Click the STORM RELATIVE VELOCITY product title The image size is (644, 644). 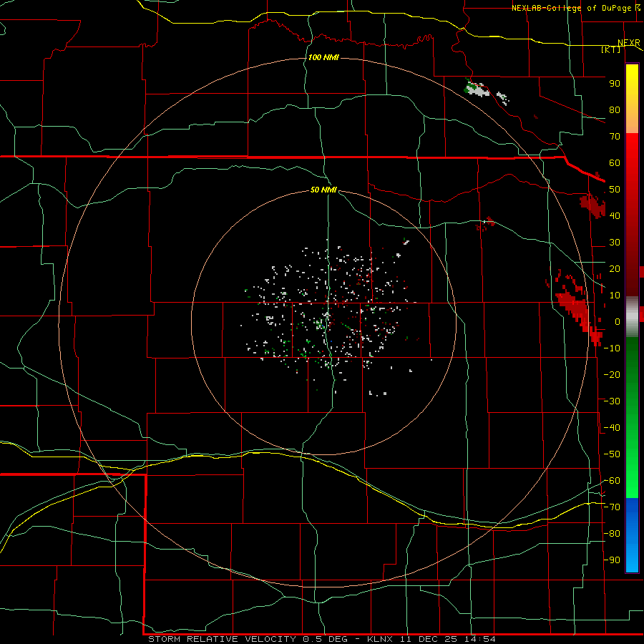coord(222,639)
